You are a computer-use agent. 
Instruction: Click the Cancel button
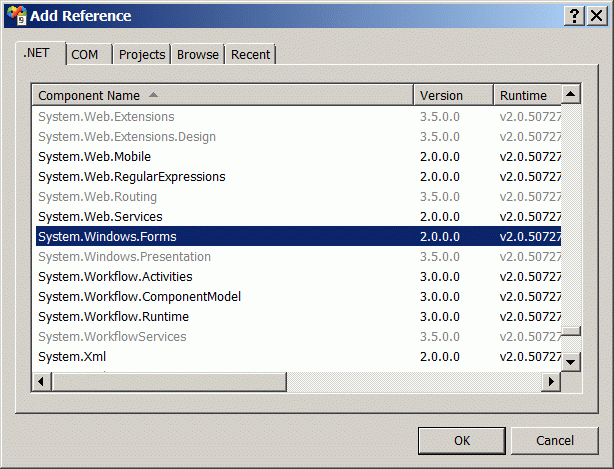(x=555, y=441)
